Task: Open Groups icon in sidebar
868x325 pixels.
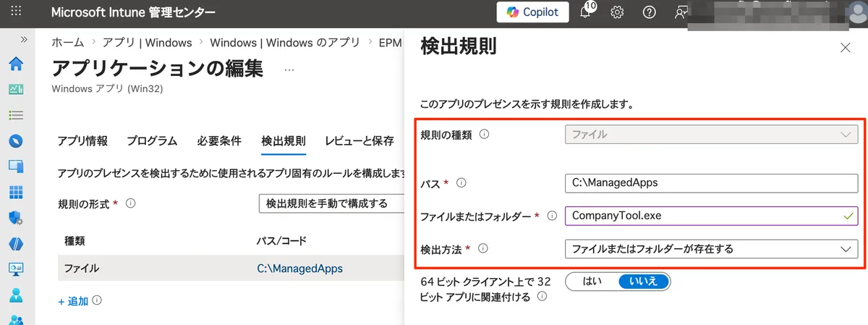Action: pyautogui.click(x=16, y=318)
